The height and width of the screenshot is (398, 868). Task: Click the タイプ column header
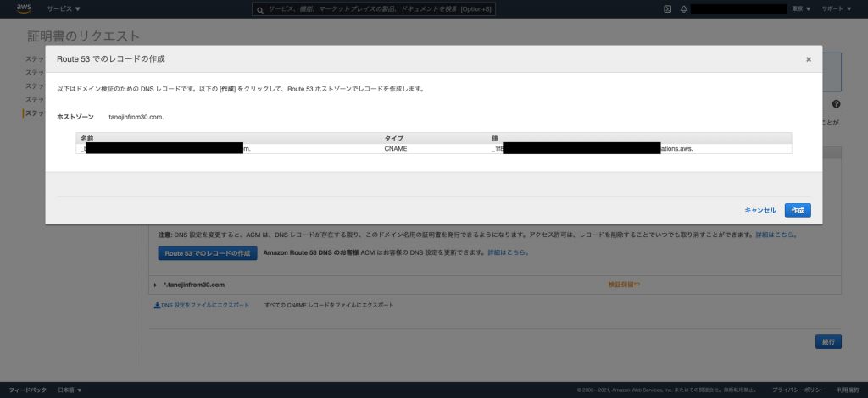click(x=394, y=138)
